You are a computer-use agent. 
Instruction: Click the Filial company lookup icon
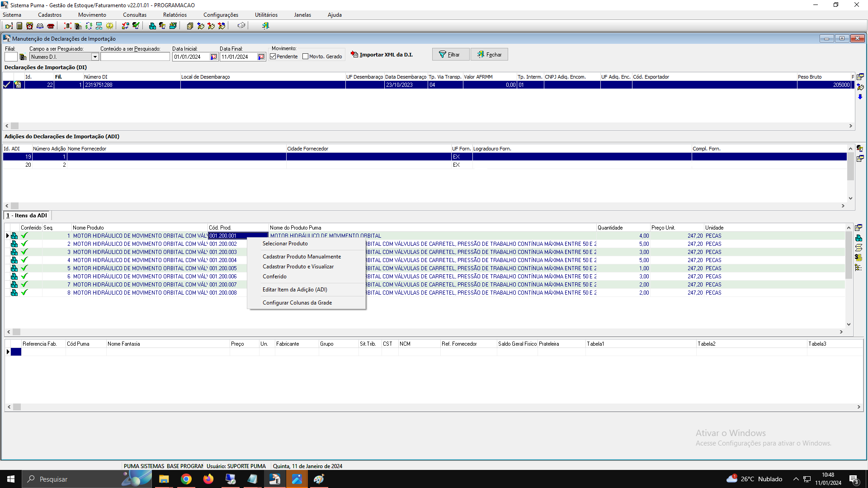23,57
